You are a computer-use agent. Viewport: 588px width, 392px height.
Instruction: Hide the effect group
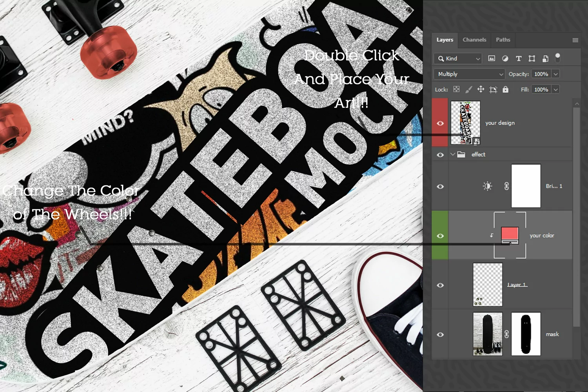click(x=440, y=155)
